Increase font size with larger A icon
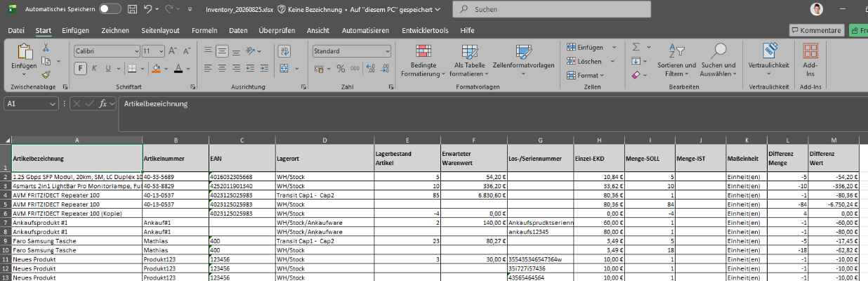 (x=173, y=51)
